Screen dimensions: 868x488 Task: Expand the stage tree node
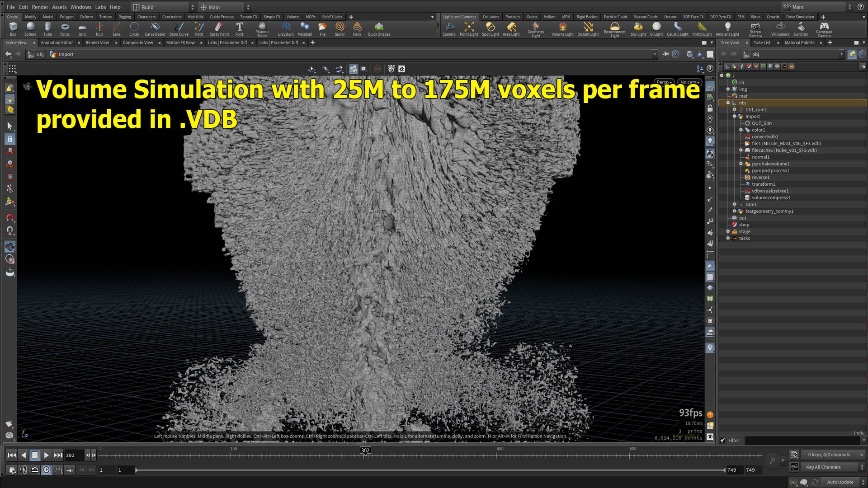pyautogui.click(x=728, y=231)
